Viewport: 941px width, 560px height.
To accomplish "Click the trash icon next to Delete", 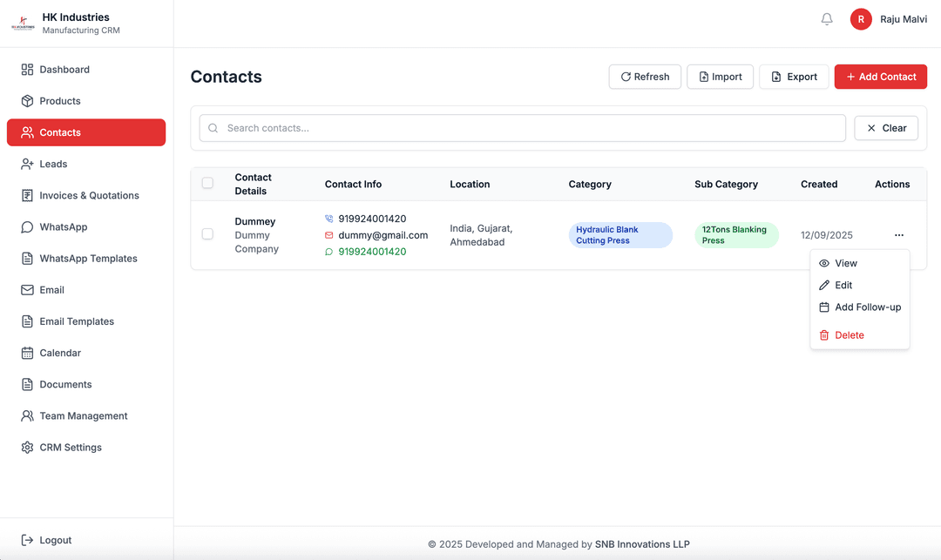I will tap(824, 335).
